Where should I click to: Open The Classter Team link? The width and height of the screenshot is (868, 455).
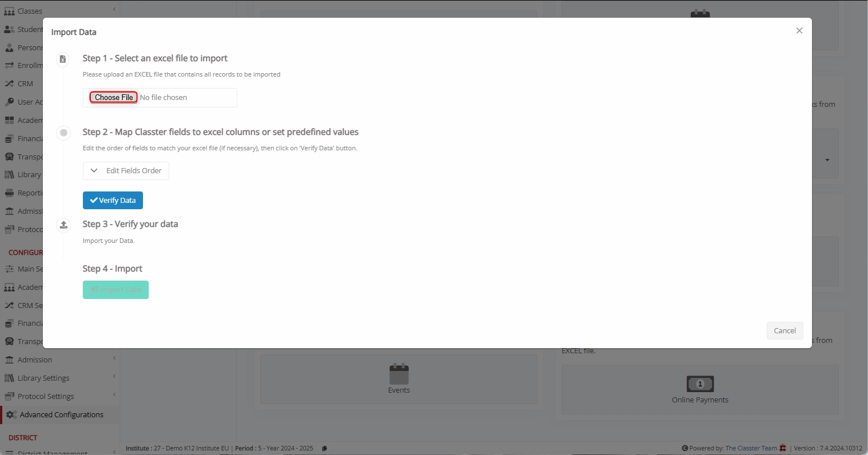(x=751, y=448)
